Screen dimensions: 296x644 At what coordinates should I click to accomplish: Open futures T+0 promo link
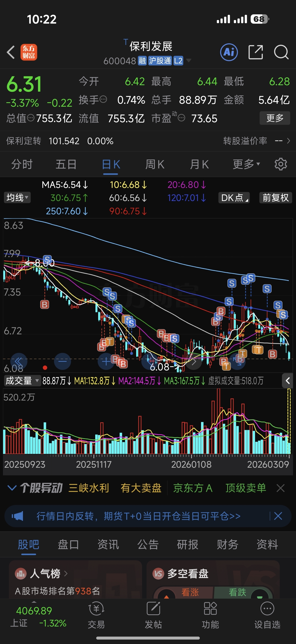[139, 516]
